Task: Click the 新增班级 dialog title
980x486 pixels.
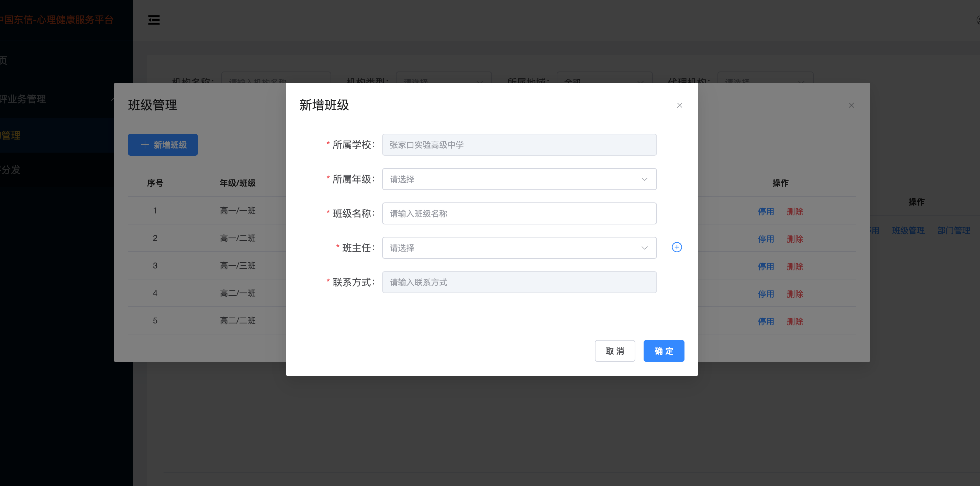Action: [x=324, y=105]
